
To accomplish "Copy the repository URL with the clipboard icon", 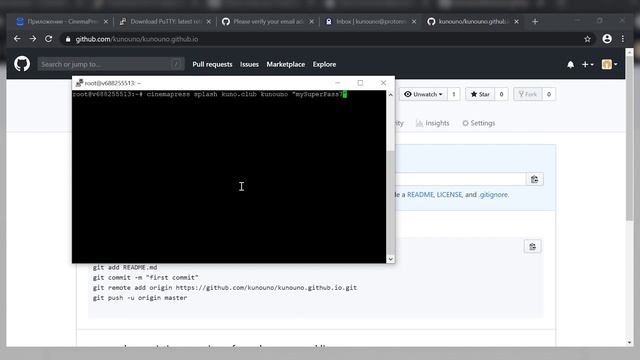I will (x=534, y=179).
